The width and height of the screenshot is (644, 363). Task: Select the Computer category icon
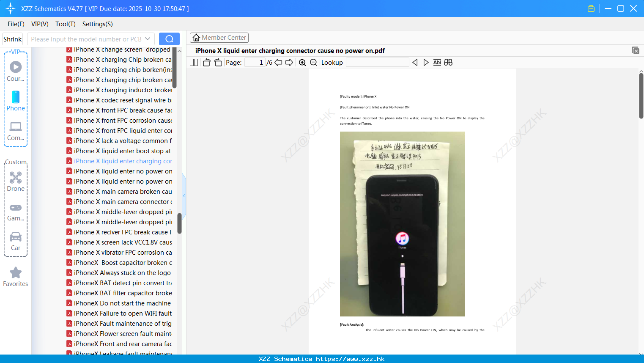tap(16, 131)
